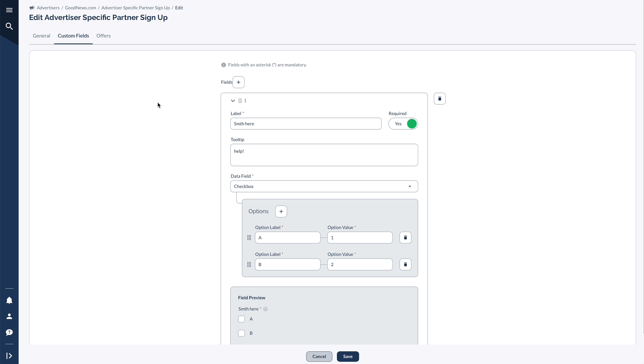Open the search icon in sidebar
The height and width of the screenshot is (364, 644).
coord(9,26)
